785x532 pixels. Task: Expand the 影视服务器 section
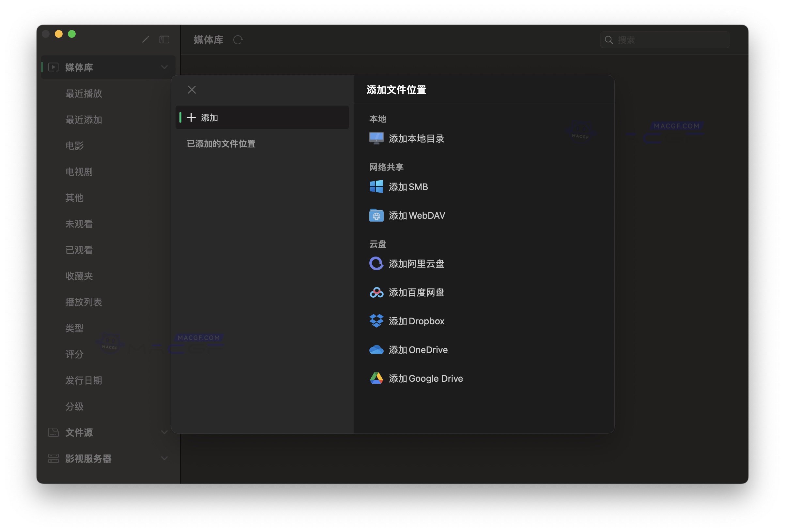coord(164,458)
